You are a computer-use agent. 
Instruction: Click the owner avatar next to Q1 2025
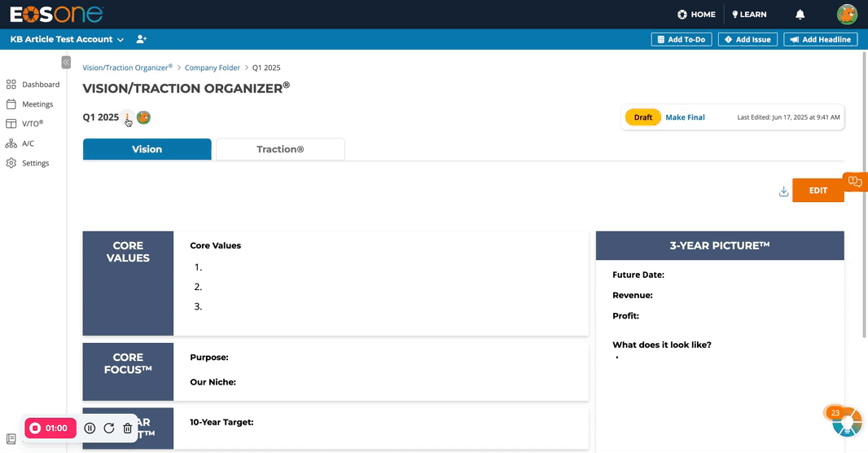143,117
